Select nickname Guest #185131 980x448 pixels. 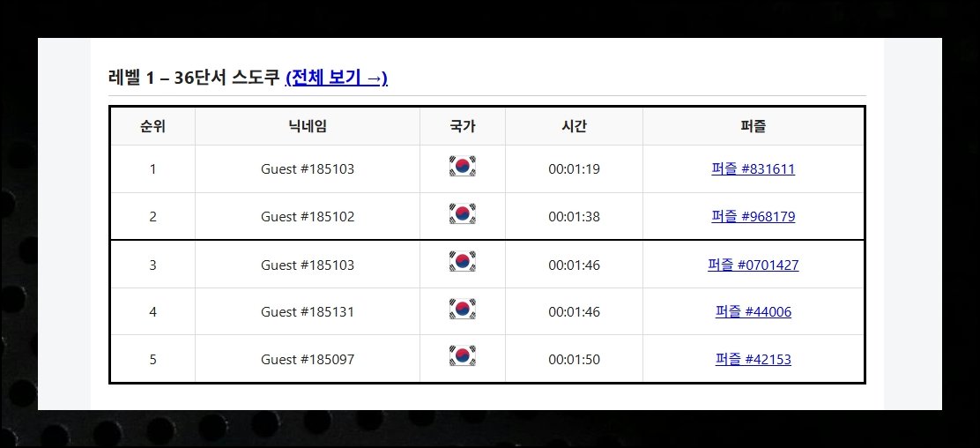click(308, 311)
